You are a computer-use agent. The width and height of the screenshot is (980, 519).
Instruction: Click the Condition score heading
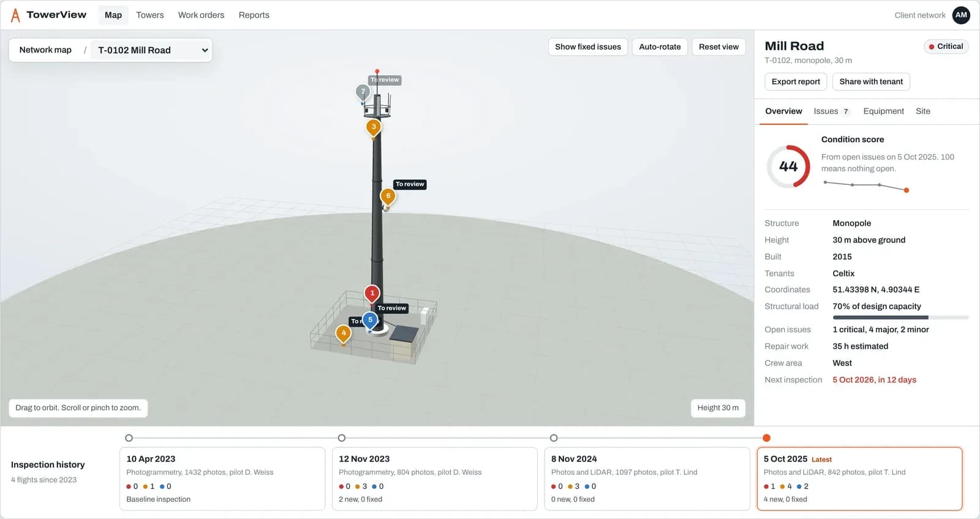[x=852, y=140]
